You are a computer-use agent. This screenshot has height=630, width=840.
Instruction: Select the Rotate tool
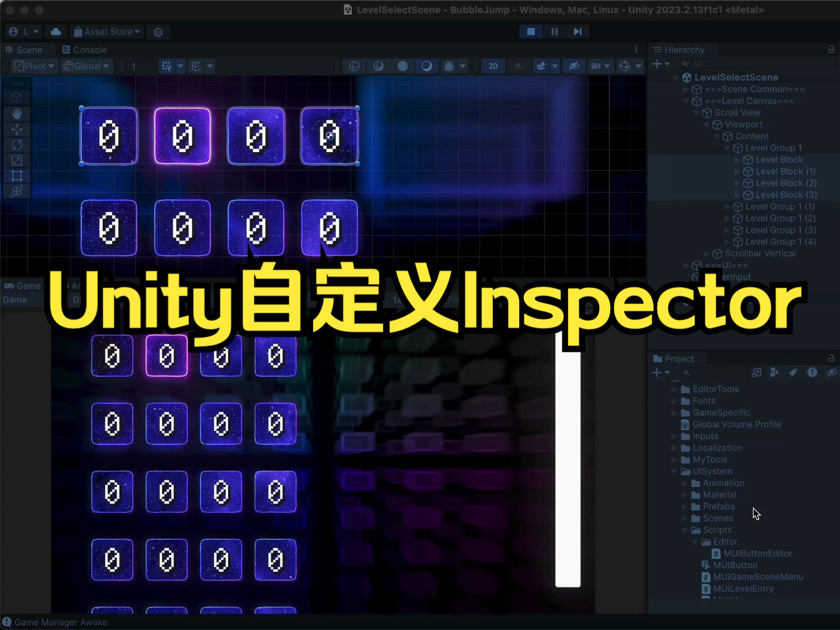pyautogui.click(x=17, y=145)
